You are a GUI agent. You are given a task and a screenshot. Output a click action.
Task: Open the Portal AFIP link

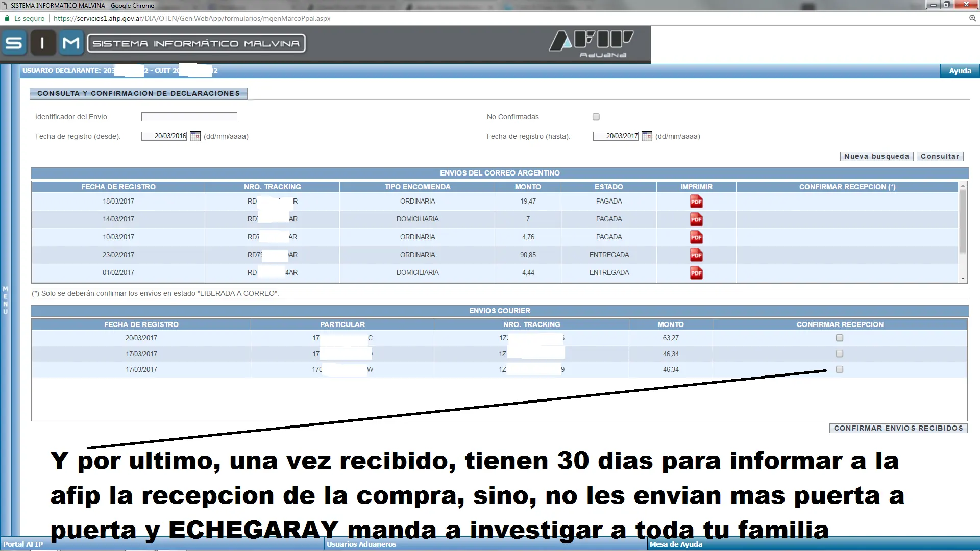coord(23,544)
